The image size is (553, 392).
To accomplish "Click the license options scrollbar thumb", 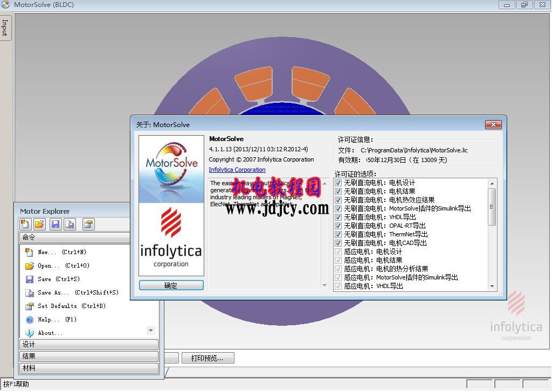I will coord(492,207).
